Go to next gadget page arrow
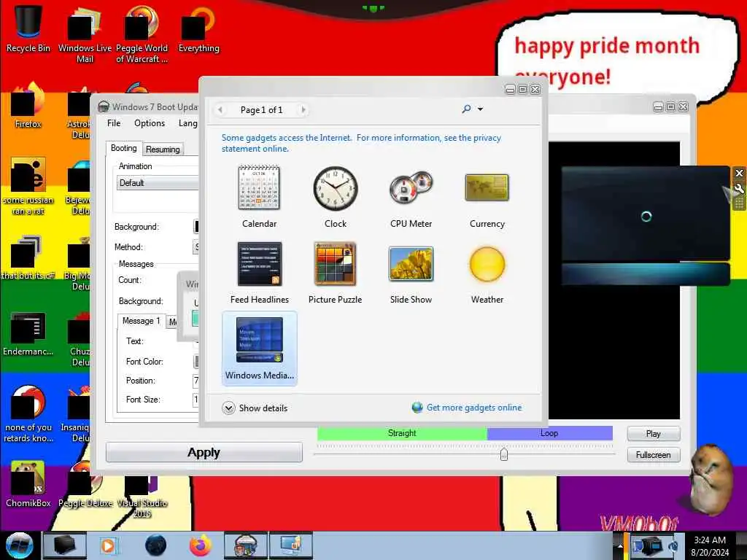This screenshot has width=747, height=560. click(x=303, y=110)
